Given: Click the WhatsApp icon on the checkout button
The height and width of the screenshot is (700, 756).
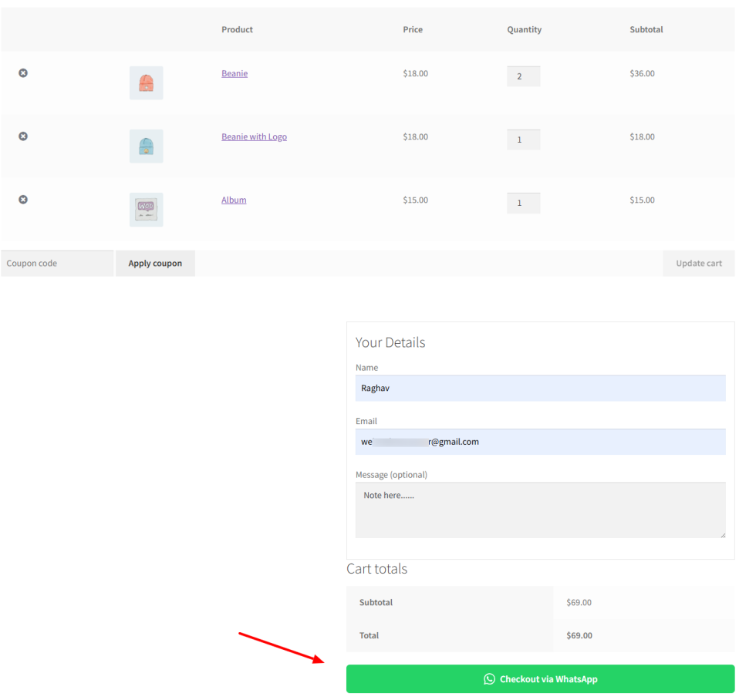Looking at the screenshot, I should click(x=490, y=679).
